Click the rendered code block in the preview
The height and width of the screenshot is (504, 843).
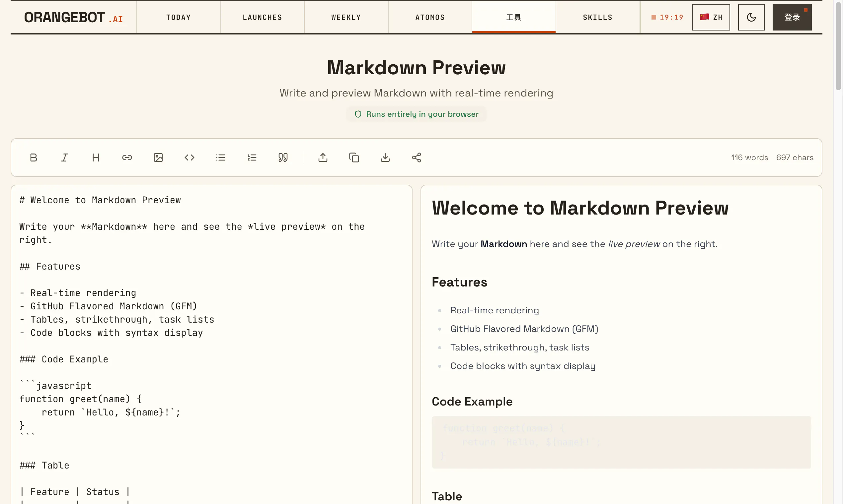pos(621,442)
